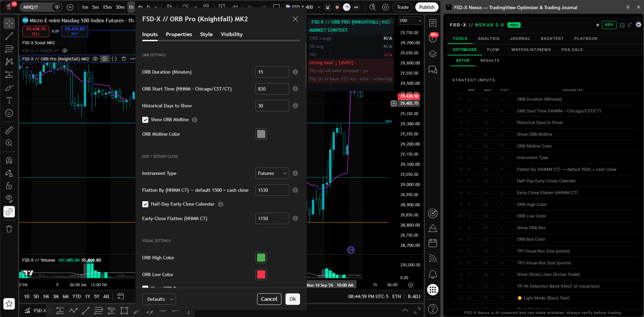
Task: Expand the Defaults dropdown
Action: point(159,299)
